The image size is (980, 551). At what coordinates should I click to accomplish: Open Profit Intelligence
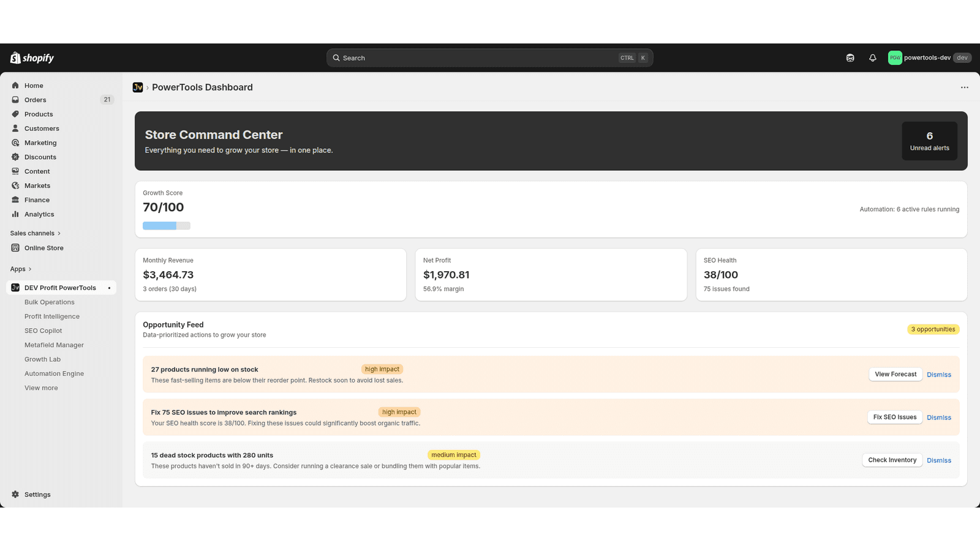tap(52, 317)
